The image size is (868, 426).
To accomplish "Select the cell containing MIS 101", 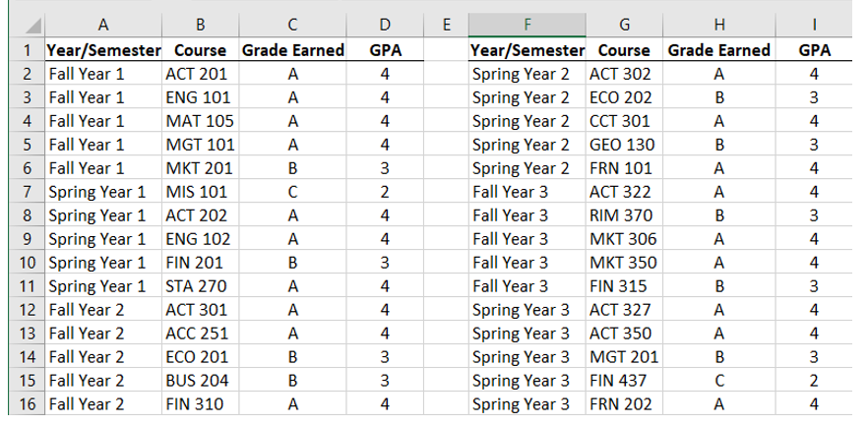I will (x=201, y=192).
